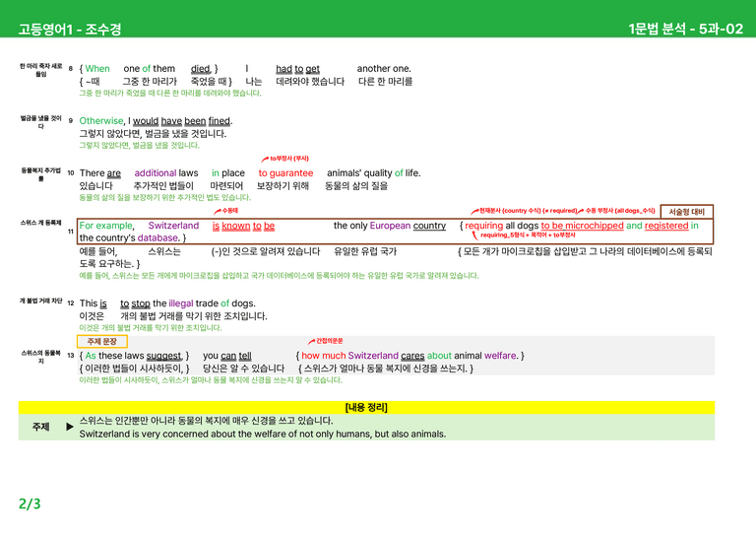
Task: Click the red phrase 'is known to be'
Action: [243, 226]
